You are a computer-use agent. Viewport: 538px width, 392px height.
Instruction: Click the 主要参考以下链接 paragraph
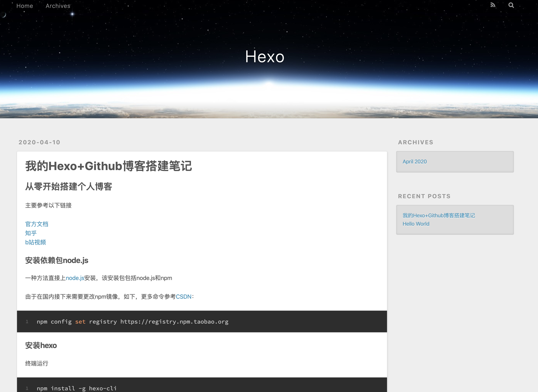tap(48, 205)
